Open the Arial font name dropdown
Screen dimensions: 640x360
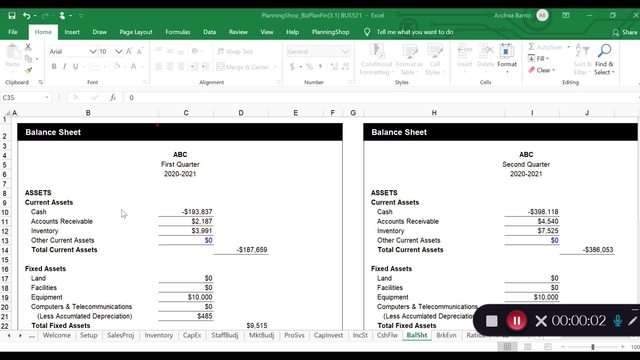tap(93, 51)
